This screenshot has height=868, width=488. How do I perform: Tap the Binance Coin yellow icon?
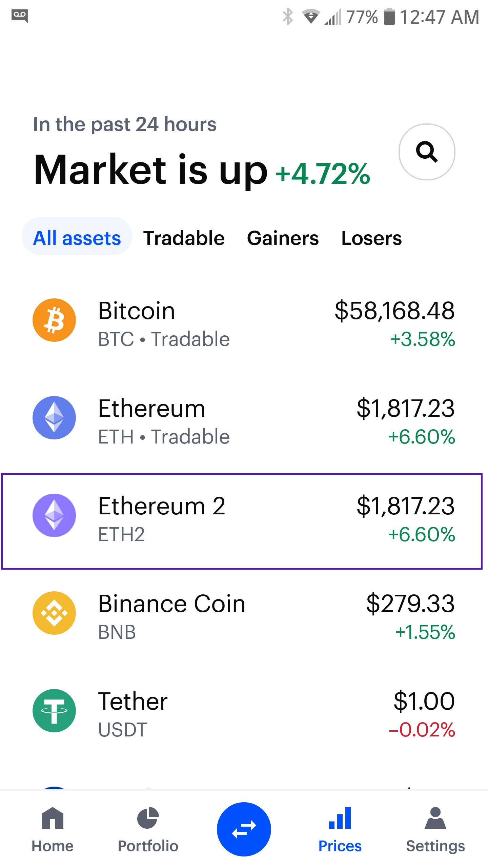click(54, 613)
